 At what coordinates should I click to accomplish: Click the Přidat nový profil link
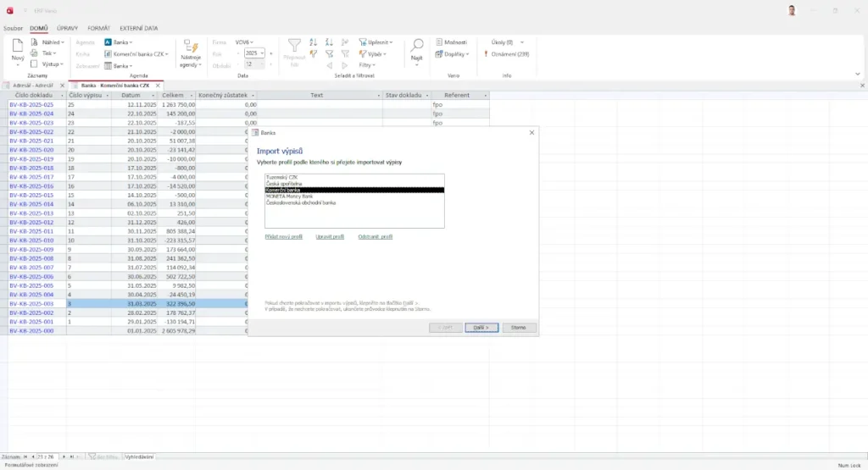[x=283, y=237]
